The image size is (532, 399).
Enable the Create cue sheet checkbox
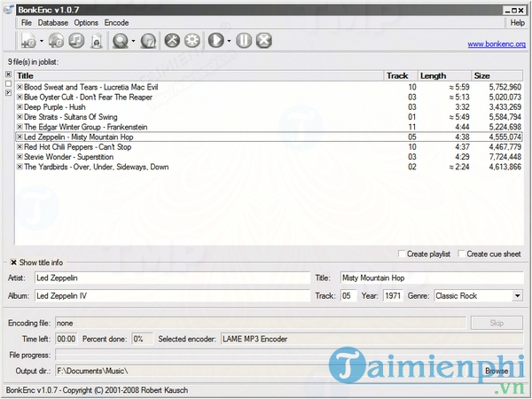pyautogui.click(x=459, y=254)
